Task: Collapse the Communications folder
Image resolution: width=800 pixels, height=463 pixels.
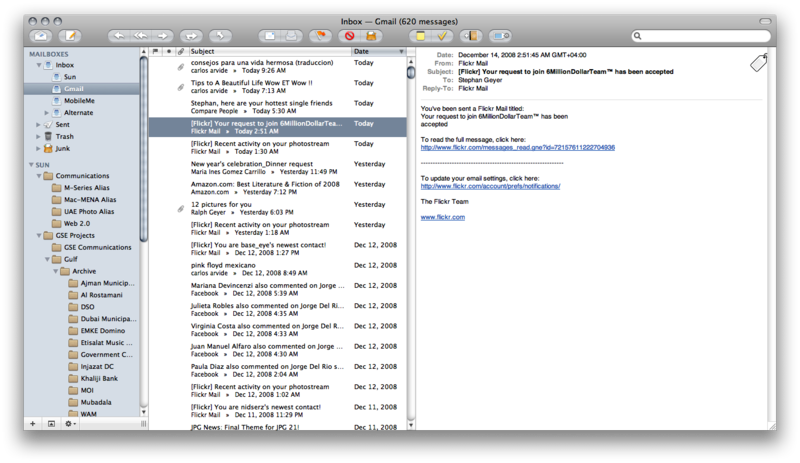Action: click(x=39, y=176)
